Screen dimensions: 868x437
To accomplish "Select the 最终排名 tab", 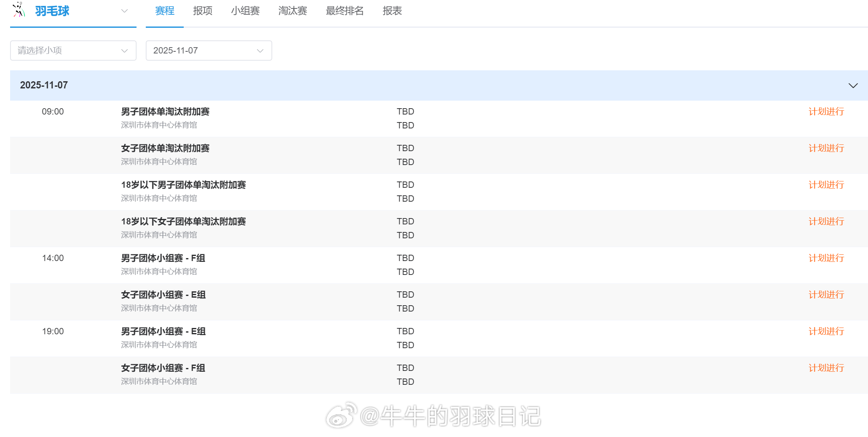I will pos(344,11).
